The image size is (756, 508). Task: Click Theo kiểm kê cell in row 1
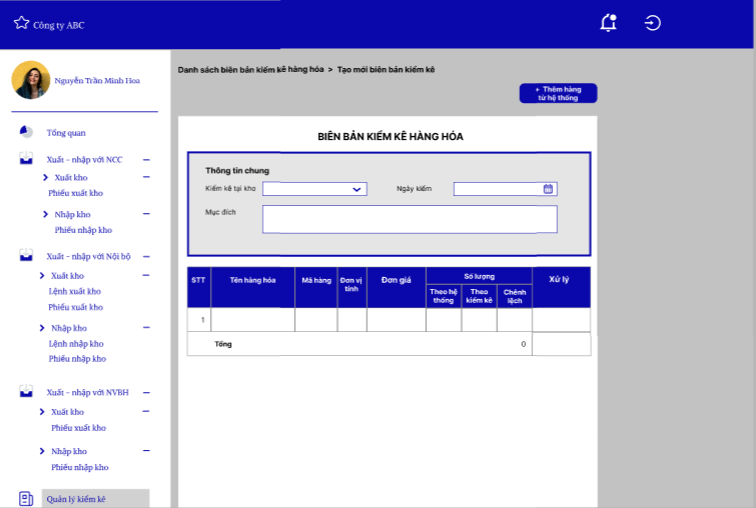[x=479, y=320]
